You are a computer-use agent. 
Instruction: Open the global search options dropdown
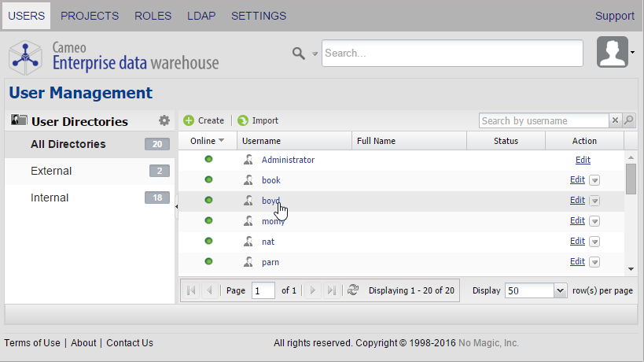[x=315, y=54]
